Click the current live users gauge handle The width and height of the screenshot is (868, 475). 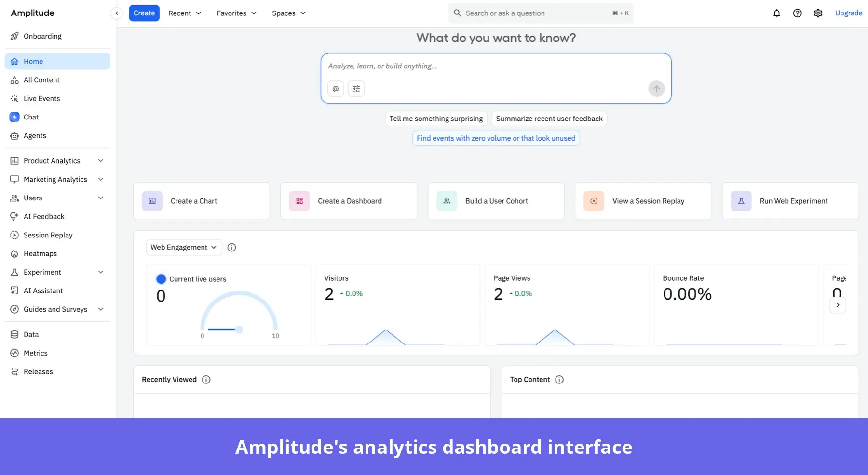coord(239,330)
